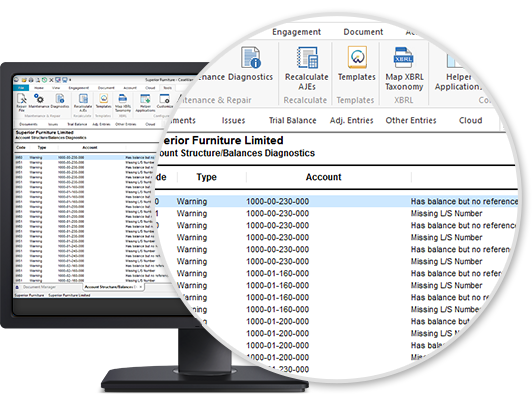Image resolution: width=532 pixels, height=400 pixels.
Task: Switch to Home tab on the monitor
Action: [x=39, y=88]
